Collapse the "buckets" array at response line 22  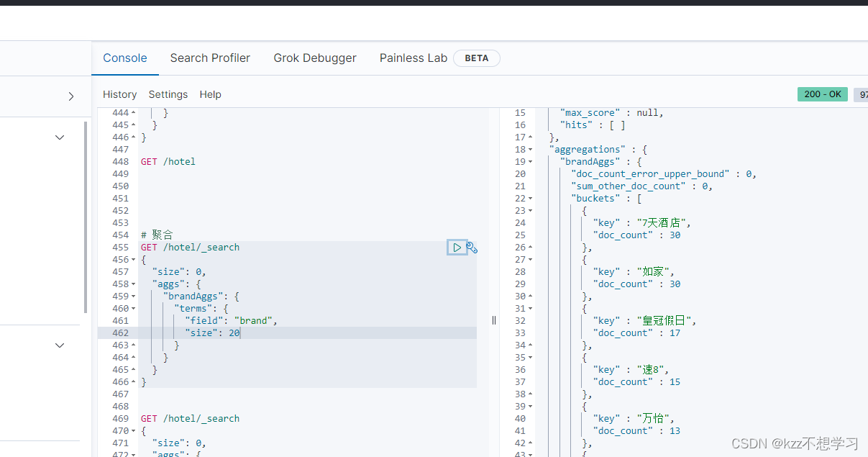pos(531,199)
